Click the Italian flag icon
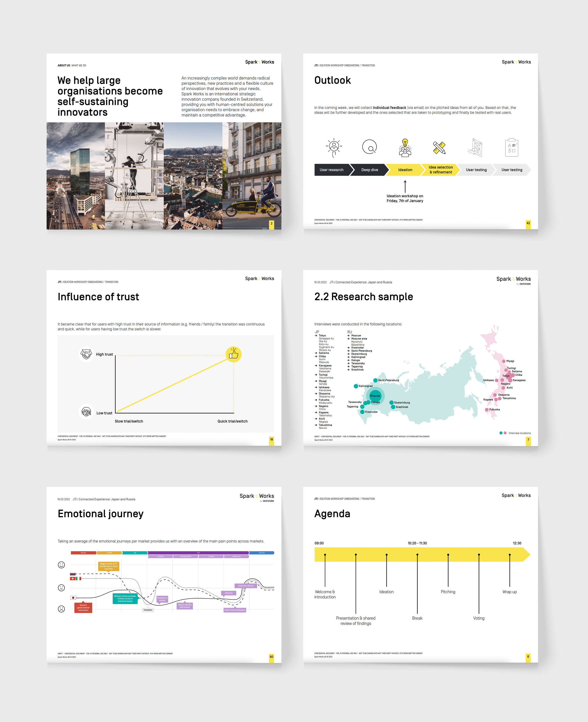 pyautogui.click(x=79, y=579)
